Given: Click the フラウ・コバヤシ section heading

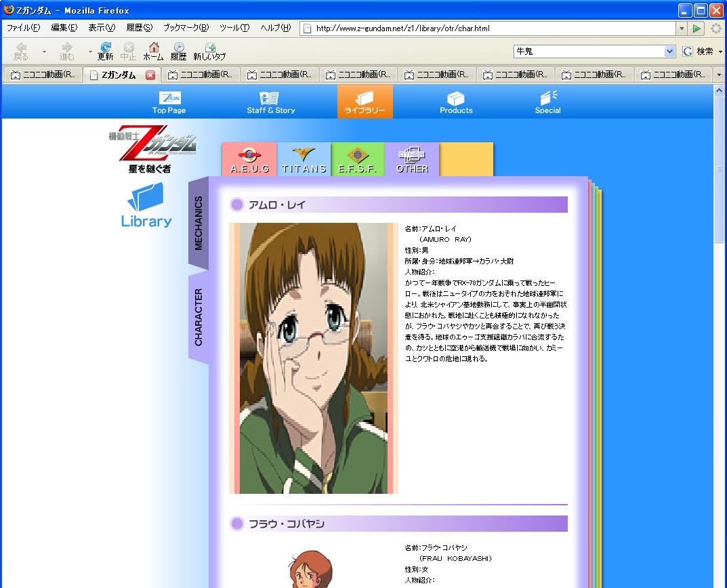Looking at the screenshot, I should (x=287, y=524).
